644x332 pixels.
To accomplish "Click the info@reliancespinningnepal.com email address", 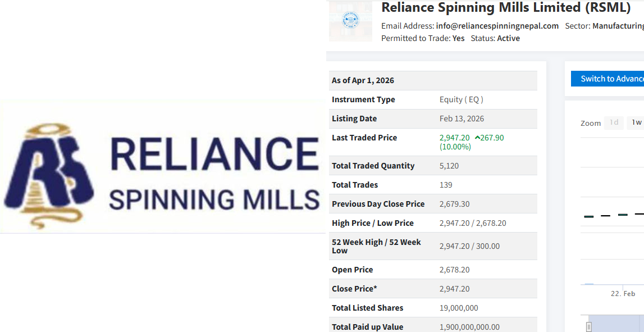I will point(497,26).
